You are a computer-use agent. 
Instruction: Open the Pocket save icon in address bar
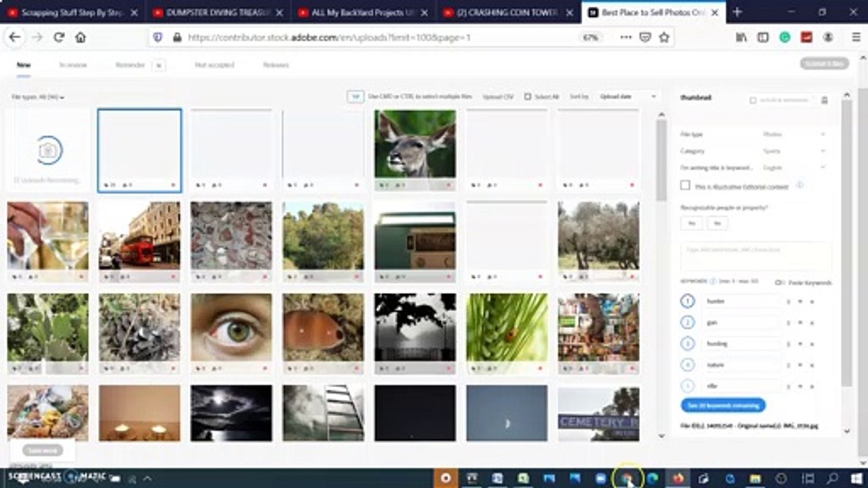[646, 38]
